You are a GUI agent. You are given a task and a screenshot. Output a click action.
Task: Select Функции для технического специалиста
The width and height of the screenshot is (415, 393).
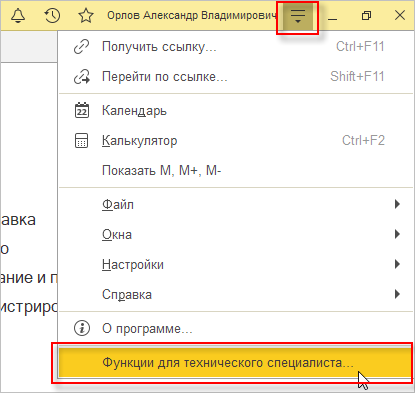click(x=236, y=362)
